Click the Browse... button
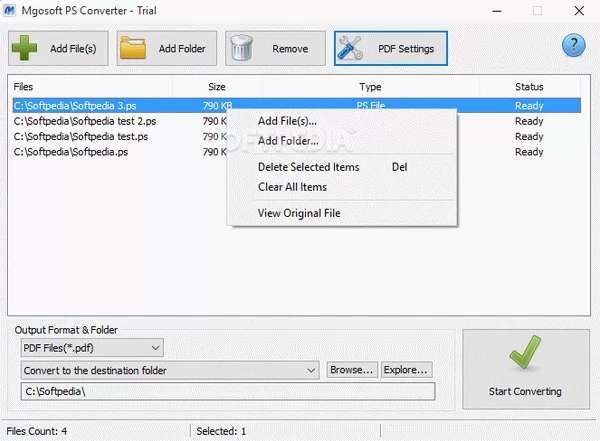Viewport: 600px width, 441px height. 352,370
